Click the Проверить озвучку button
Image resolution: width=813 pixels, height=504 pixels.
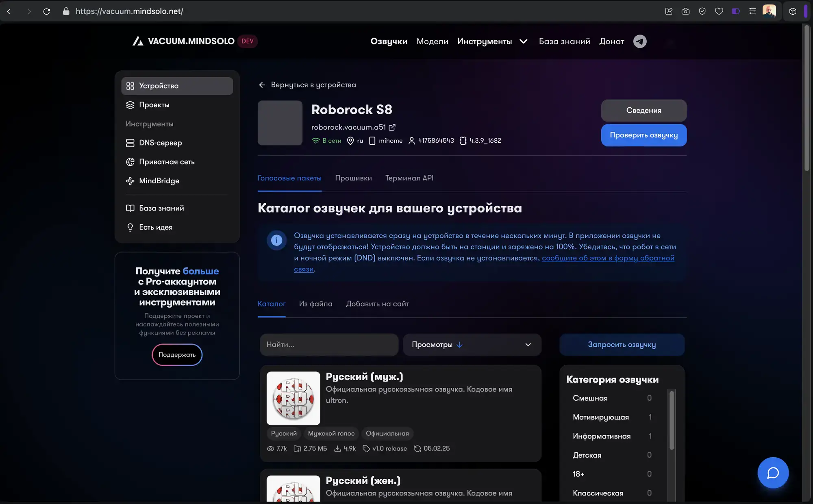tap(644, 135)
